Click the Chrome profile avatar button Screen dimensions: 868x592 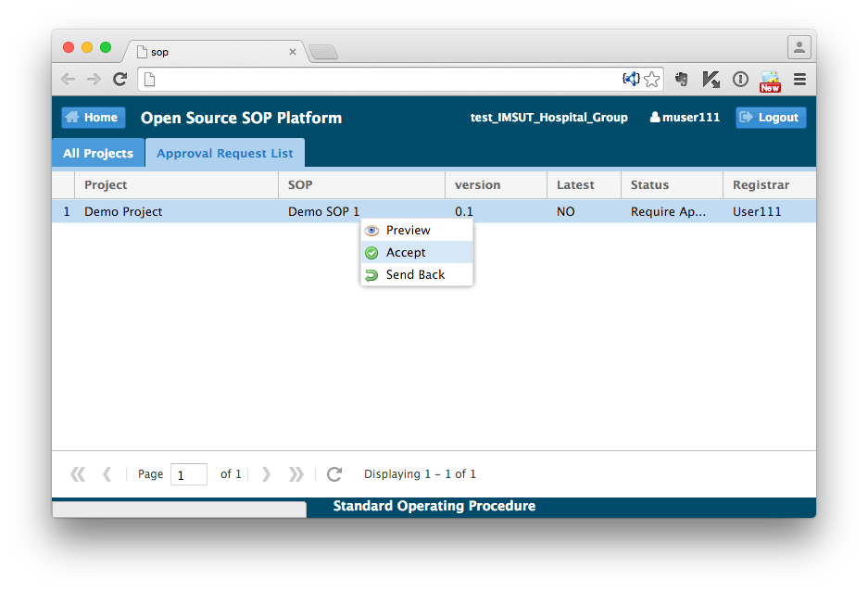coord(799,47)
